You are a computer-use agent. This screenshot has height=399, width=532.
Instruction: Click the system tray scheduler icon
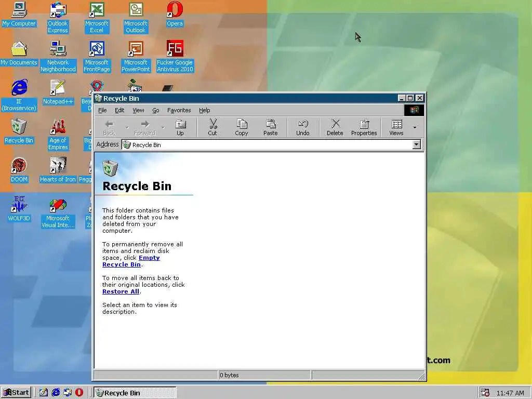coord(485,393)
